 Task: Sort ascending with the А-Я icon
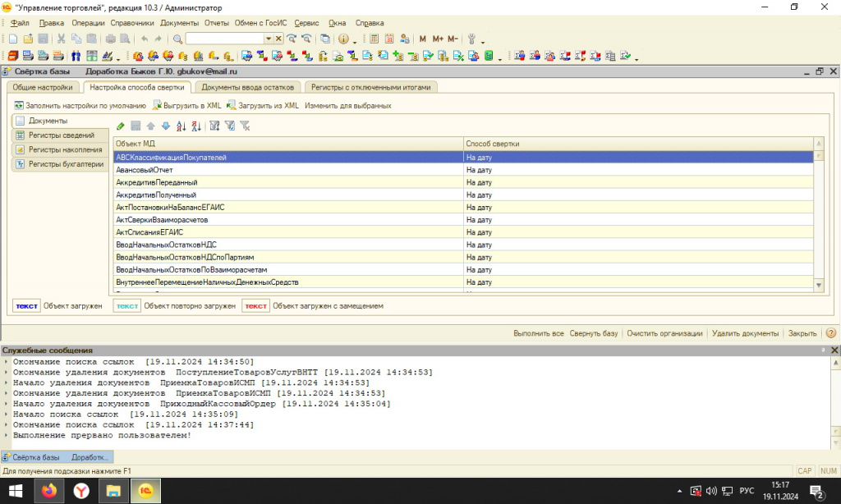coord(182,126)
